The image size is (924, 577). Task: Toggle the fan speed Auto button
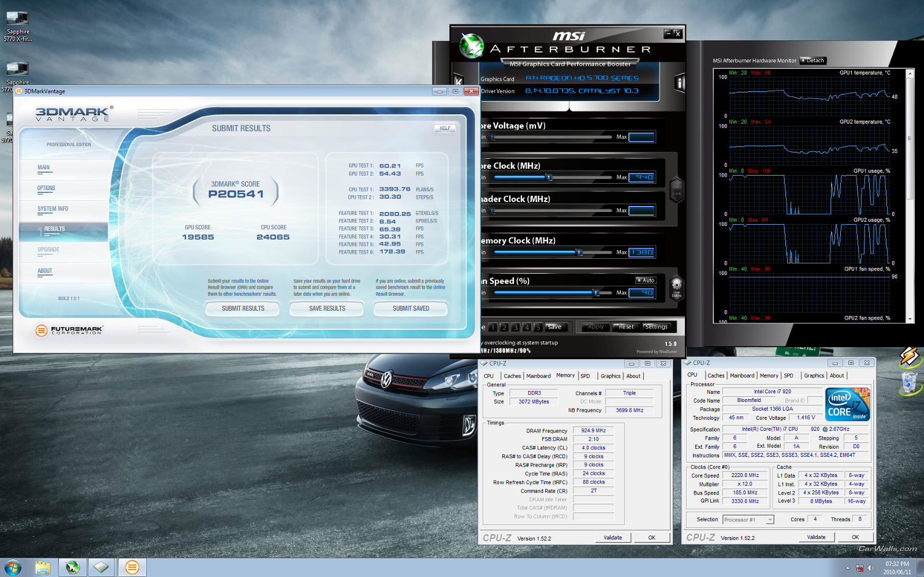(x=646, y=280)
